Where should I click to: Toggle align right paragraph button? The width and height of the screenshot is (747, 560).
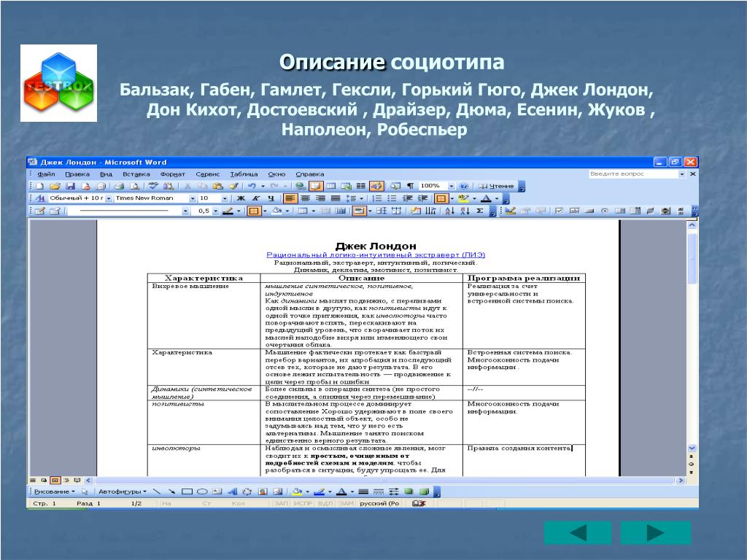click(320, 198)
